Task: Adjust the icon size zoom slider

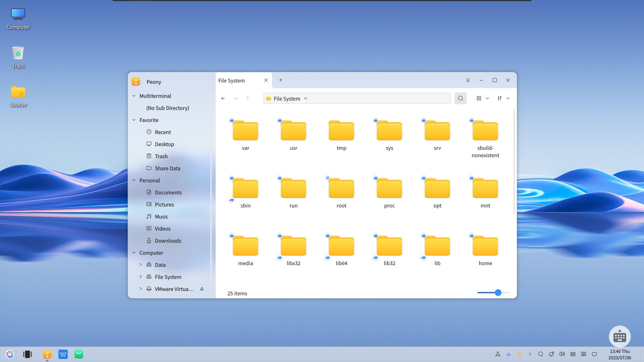Action: click(498, 293)
